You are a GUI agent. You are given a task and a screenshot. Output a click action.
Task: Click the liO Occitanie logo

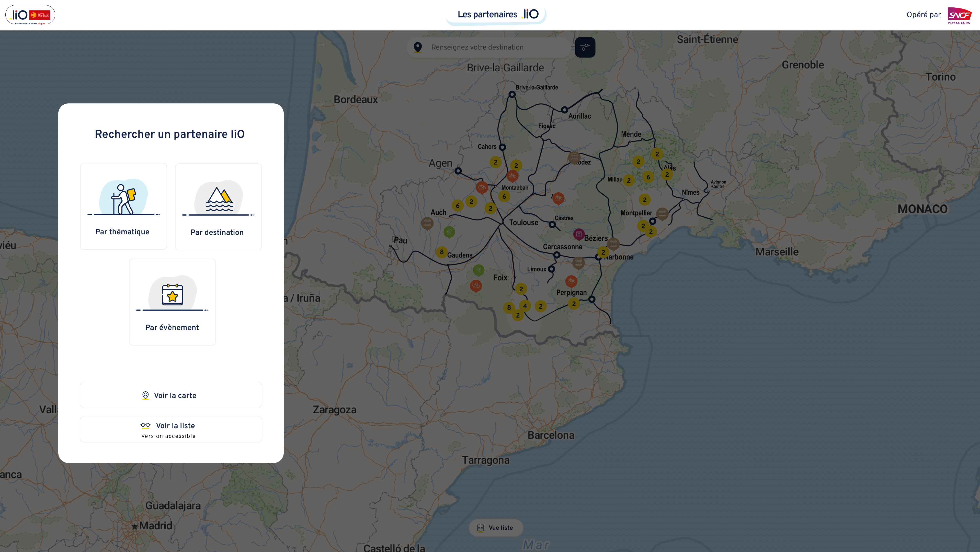click(x=30, y=15)
